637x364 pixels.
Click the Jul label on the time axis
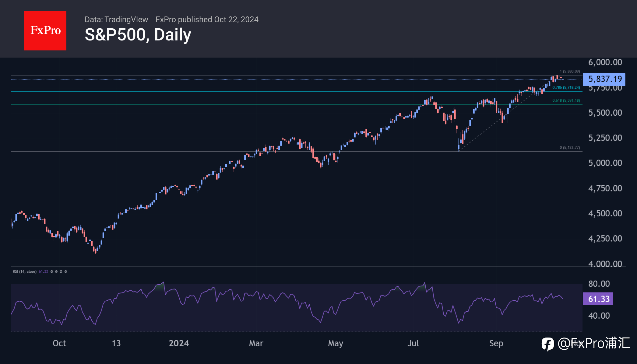click(x=413, y=343)
